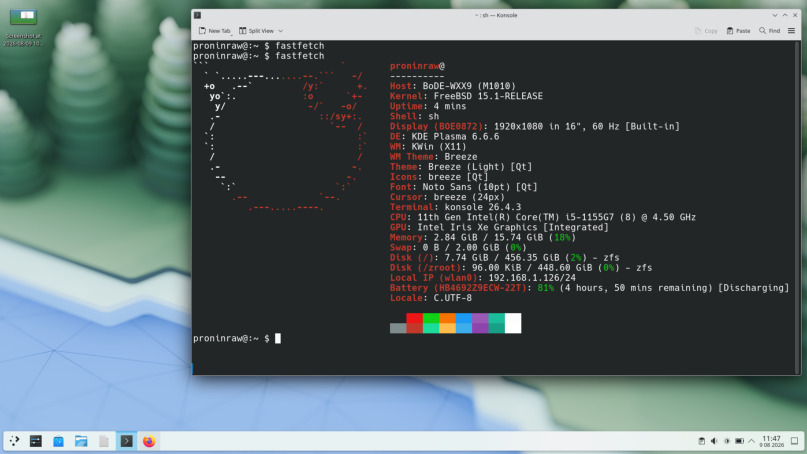This screenshot has width=807, height=454.
Task: Click the Konsole vertical scrollbar
Action: [x=798, y=207]
